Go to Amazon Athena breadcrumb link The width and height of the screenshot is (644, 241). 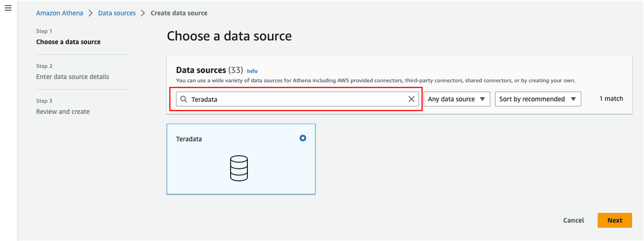59,13
